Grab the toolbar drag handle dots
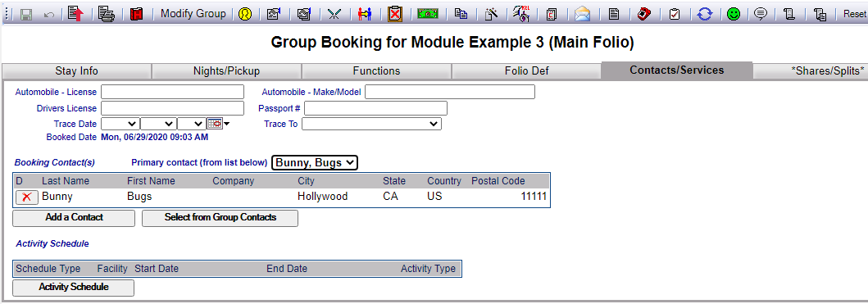The image size is (868, 304). click(6, 15)
